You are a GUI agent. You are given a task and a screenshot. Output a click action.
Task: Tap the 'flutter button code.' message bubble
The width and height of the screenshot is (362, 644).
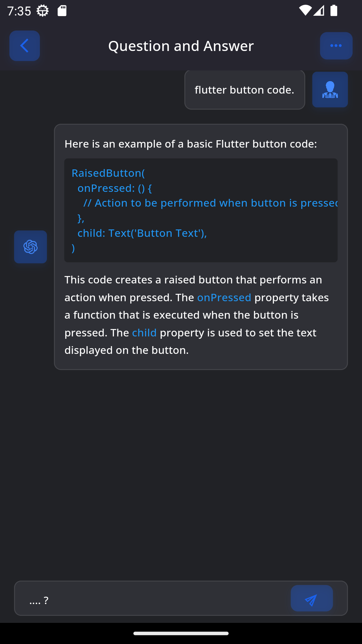pyautogui.click(x=245, y=90)
